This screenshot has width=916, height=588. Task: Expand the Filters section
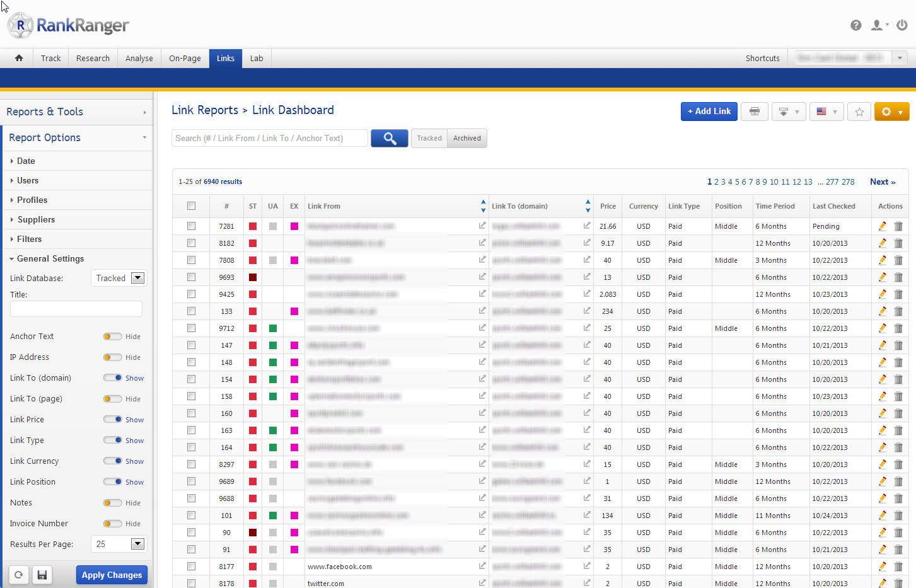click(29, 239)
